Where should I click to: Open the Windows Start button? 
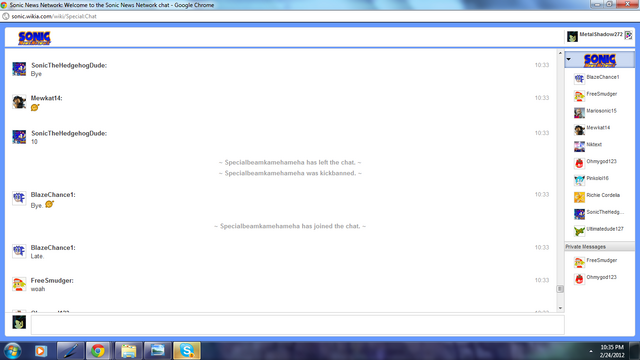(12, 351)
